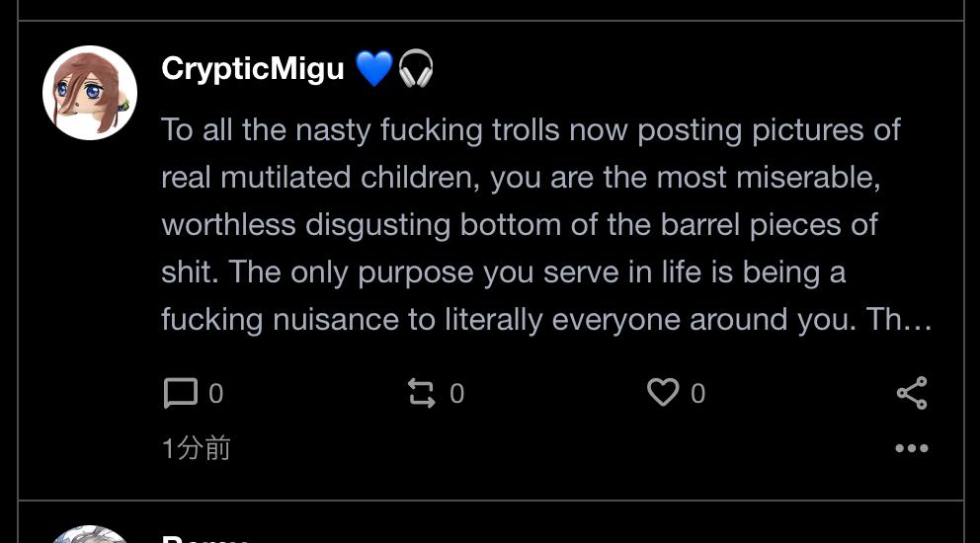Repost CrypticMigu's post using the repost icon
Screen dimensions: 980x543
(422, 393)
